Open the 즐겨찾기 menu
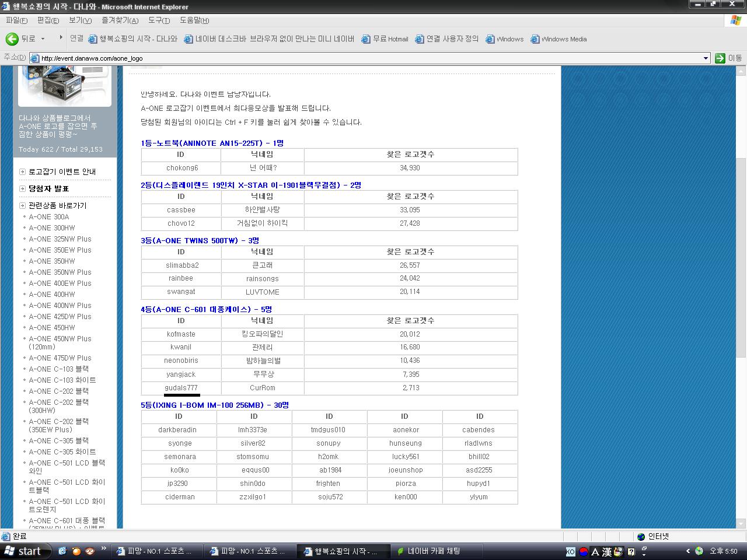The height and width of the screenshot is (560, 747). coord(120,20)
